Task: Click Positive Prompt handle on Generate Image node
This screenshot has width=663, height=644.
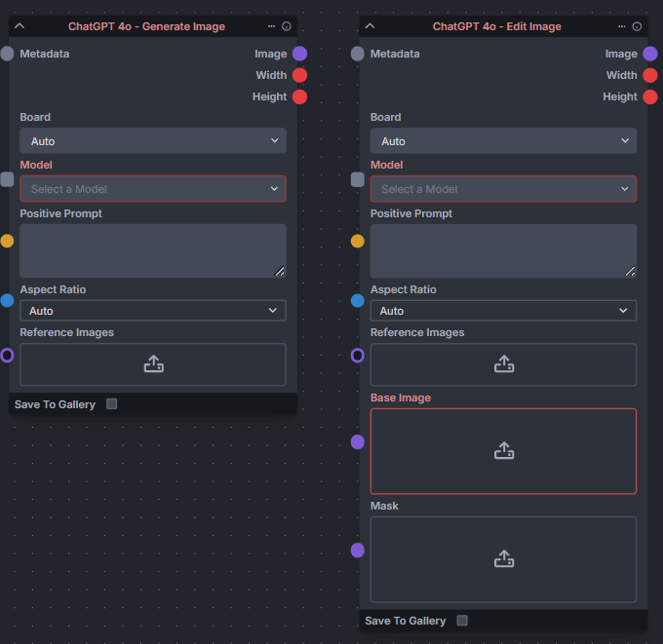Action: (x=7, y=241)
